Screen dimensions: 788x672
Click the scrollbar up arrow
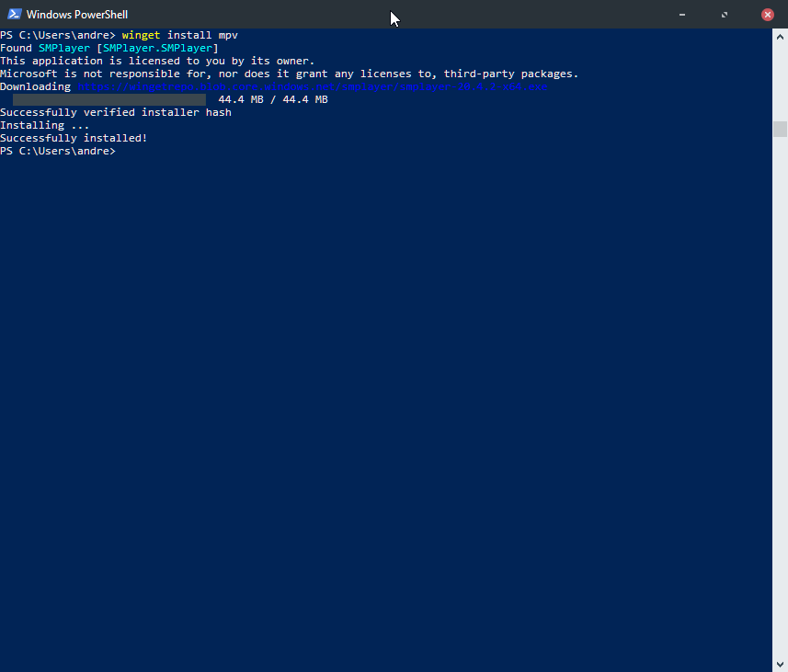tap(780, 37)
